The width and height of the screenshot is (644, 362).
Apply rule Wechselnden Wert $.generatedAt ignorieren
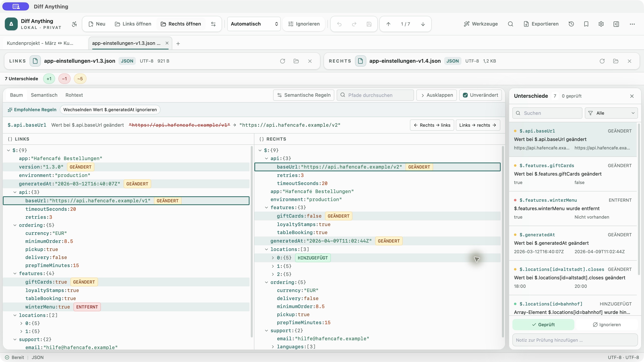click(110, 110)
